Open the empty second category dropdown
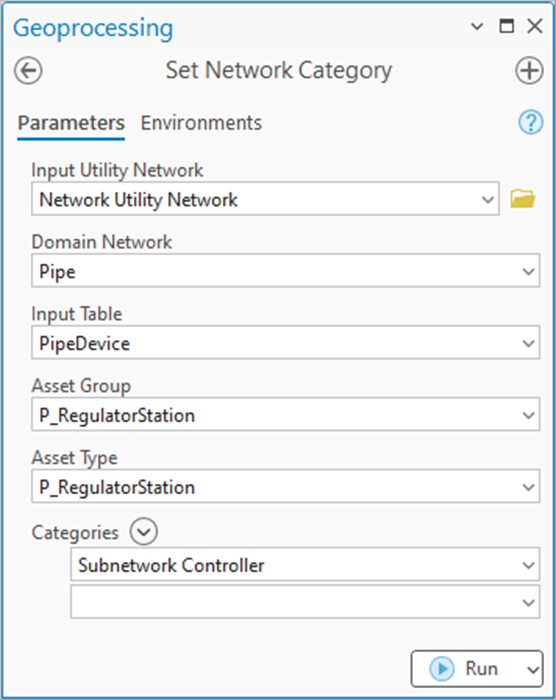This screenshot has width=556, height=700. pyautogui.click(x=305, y=602)
